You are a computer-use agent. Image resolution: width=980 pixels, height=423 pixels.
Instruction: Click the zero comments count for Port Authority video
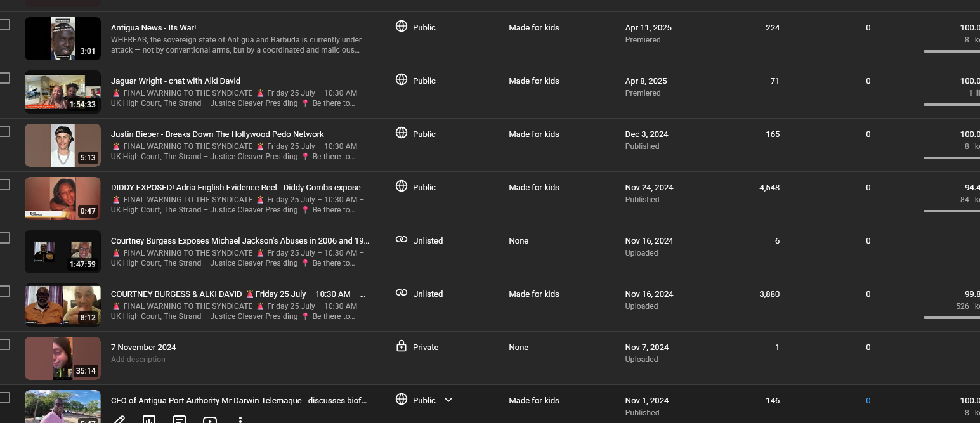(868, 400)
